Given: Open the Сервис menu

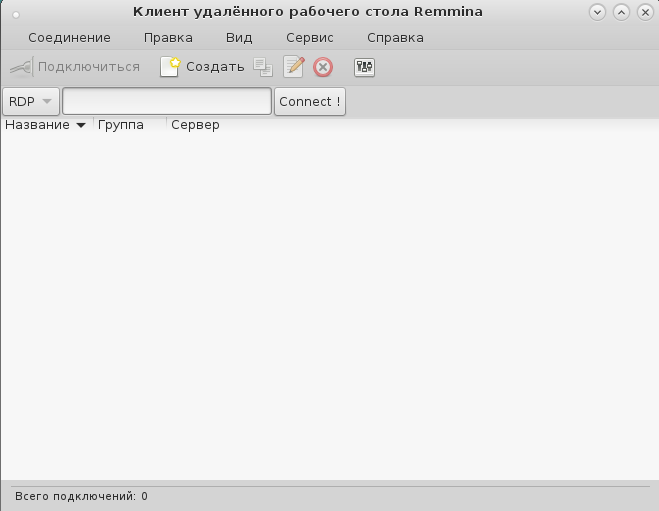Looking at the screenshot, I should tap(310, 38).
